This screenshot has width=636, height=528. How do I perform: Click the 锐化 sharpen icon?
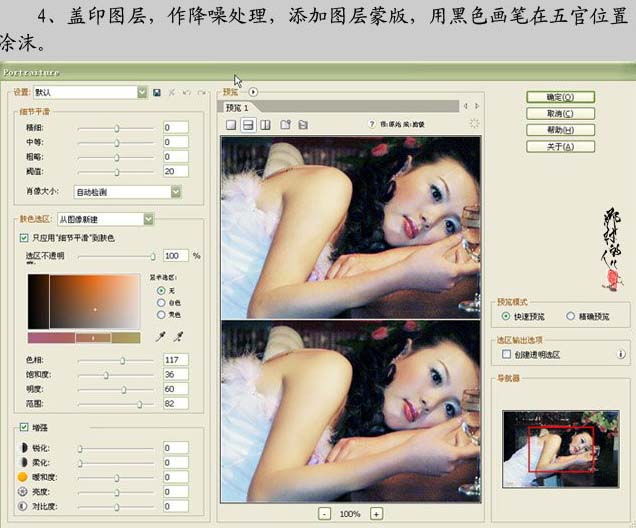(x=23, y=448)
